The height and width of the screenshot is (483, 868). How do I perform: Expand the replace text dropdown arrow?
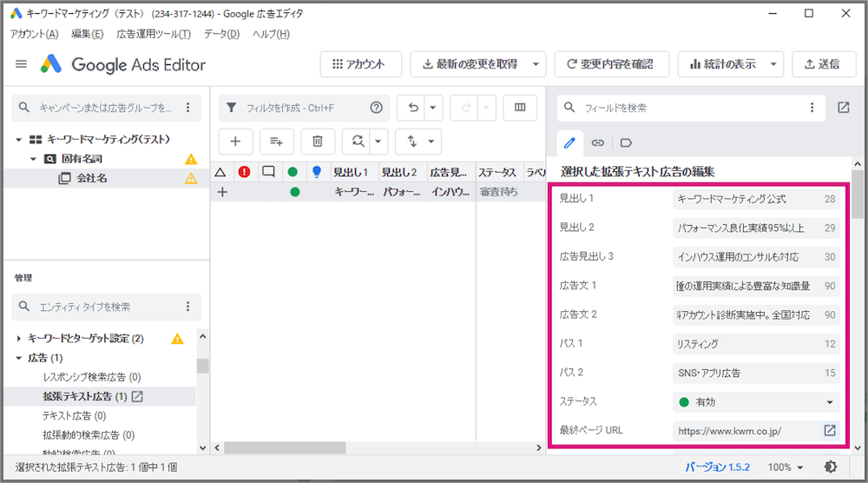click(x=378, y=142)
